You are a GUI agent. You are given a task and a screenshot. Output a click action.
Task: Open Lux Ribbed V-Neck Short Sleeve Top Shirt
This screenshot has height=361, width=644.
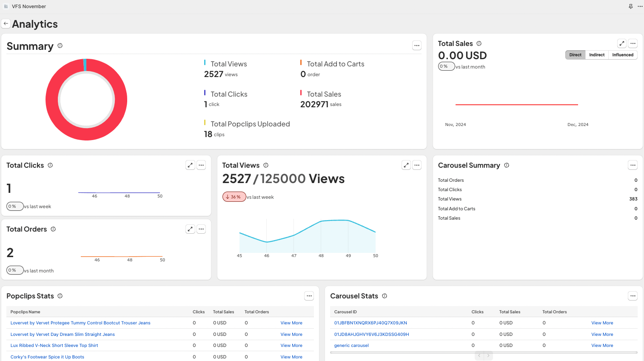coord(54,346)
